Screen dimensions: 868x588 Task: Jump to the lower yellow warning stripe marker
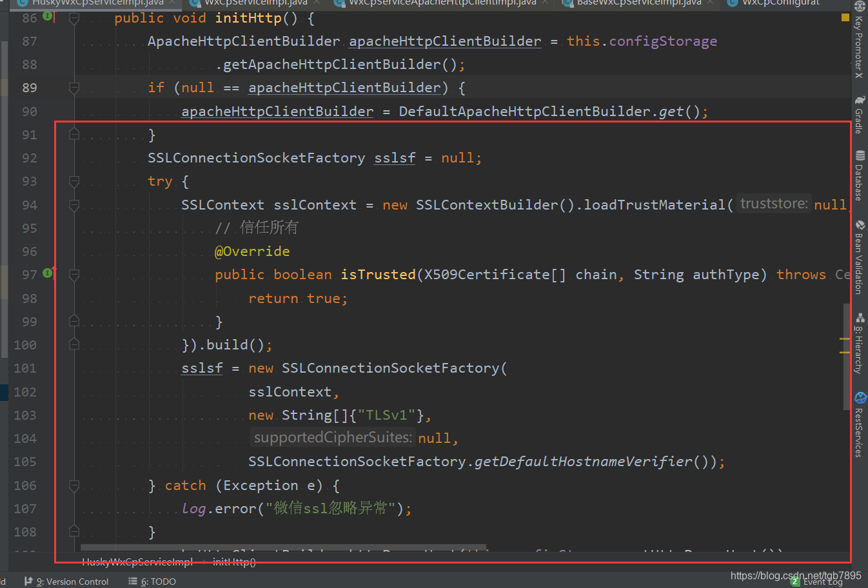tap(845, 353)
